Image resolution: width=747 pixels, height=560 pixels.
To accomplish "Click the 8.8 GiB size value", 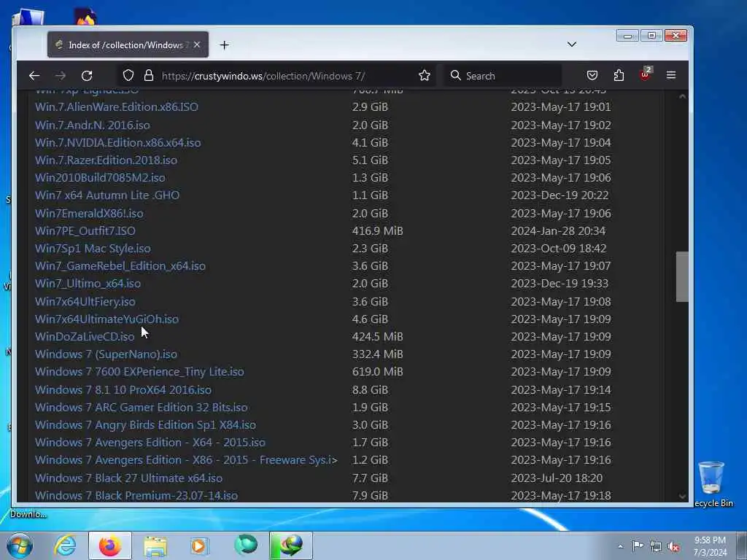I will point(370,389).
